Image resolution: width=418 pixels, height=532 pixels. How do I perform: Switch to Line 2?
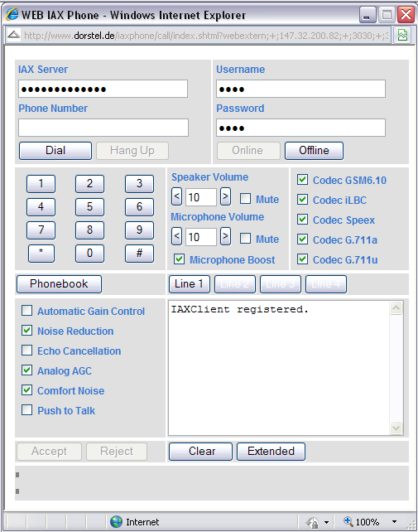click(x=235, y=284)
